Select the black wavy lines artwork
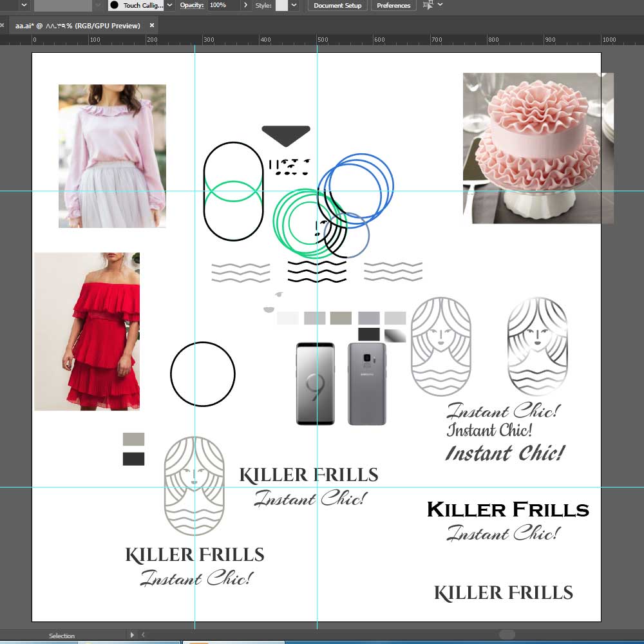644x644 pixels. click(x=317, y=272)
